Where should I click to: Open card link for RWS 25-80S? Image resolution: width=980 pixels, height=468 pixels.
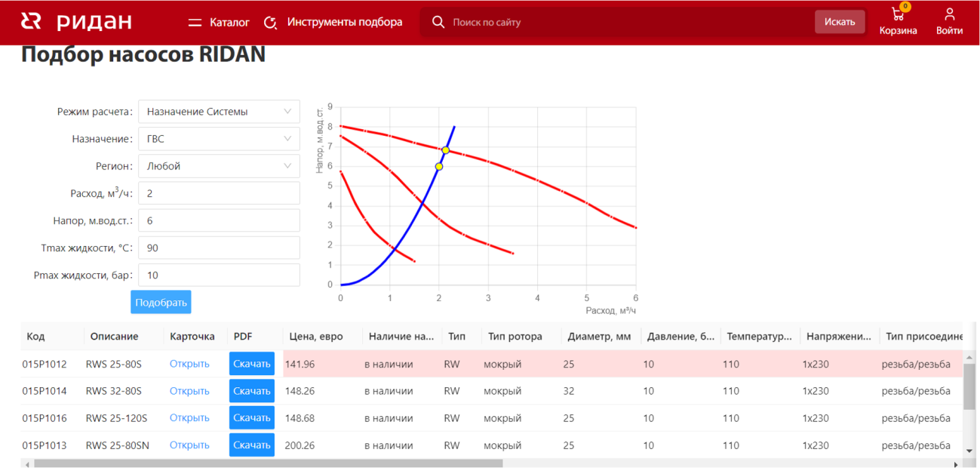click(189, 364)
